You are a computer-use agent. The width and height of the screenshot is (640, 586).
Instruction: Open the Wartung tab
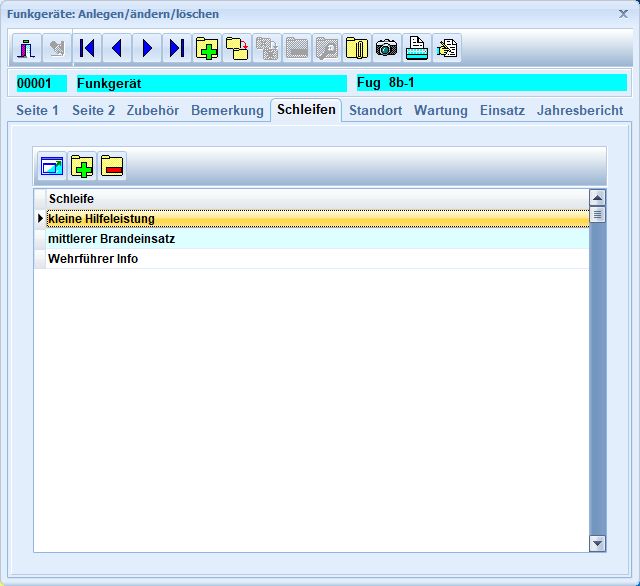point(441,110)
